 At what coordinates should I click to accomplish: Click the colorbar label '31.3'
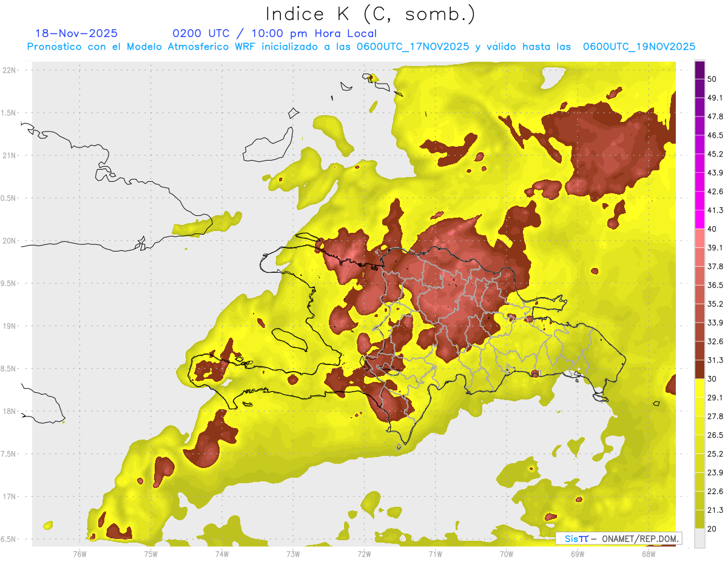point(715,360)
